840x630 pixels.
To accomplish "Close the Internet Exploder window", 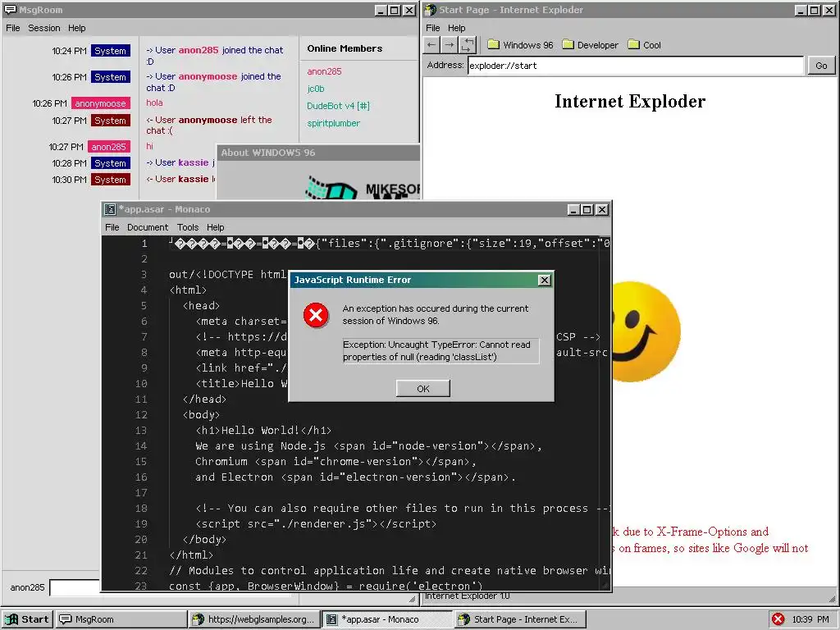I will coord(829,10).
